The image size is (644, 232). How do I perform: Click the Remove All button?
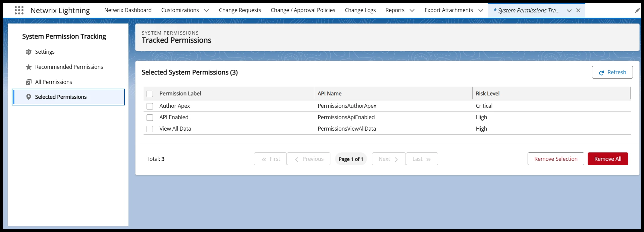click(608, 159)
